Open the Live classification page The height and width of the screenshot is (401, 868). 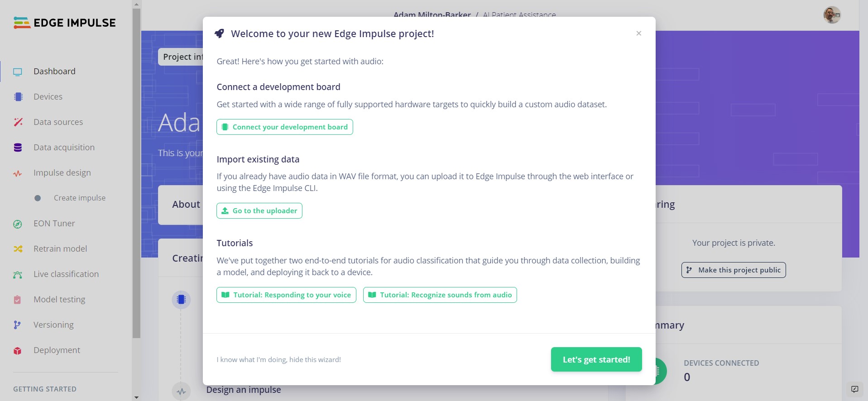click(x=66, y=274)
